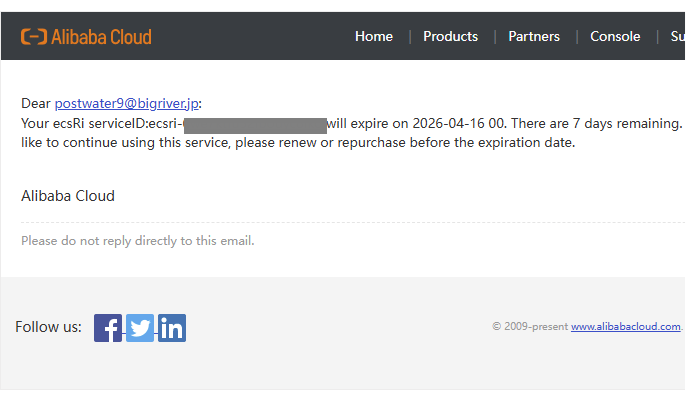The image size is (695, 417).
Task: Click the 'Alibaba Cloud' signature text in body
Action: tap(68, 196)
